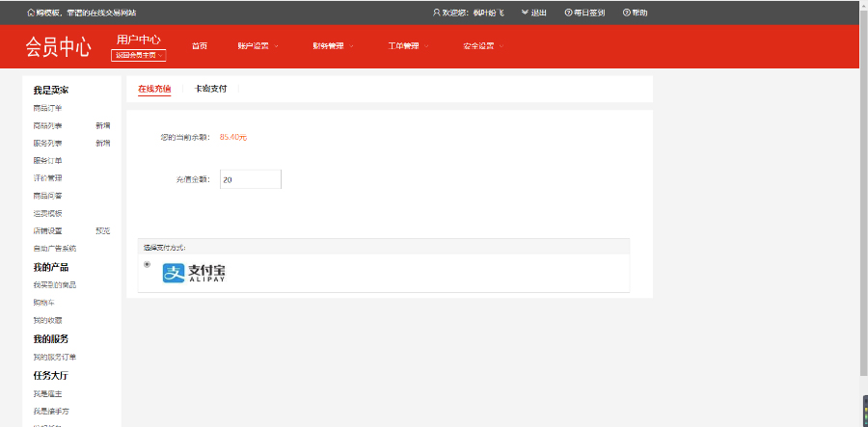The width and height of the screenshot is (868, 427).
Task: Click the 帮助 help icon
Action: (x=626, y=13)
